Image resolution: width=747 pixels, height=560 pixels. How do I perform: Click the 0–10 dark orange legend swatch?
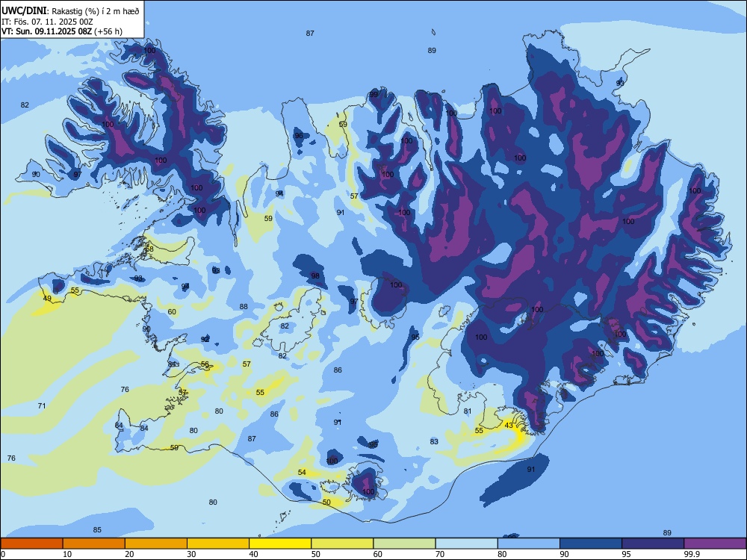click(x=31, y=544)
